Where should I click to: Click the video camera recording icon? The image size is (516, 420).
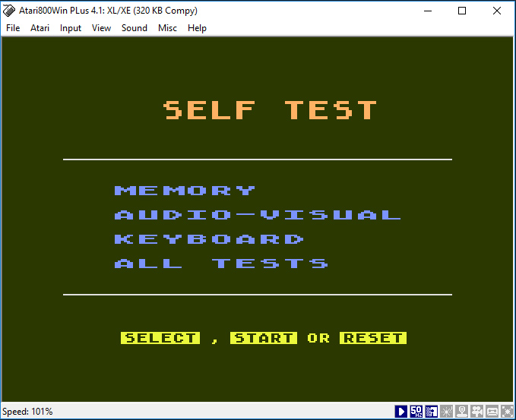click(x=477, y=412)
